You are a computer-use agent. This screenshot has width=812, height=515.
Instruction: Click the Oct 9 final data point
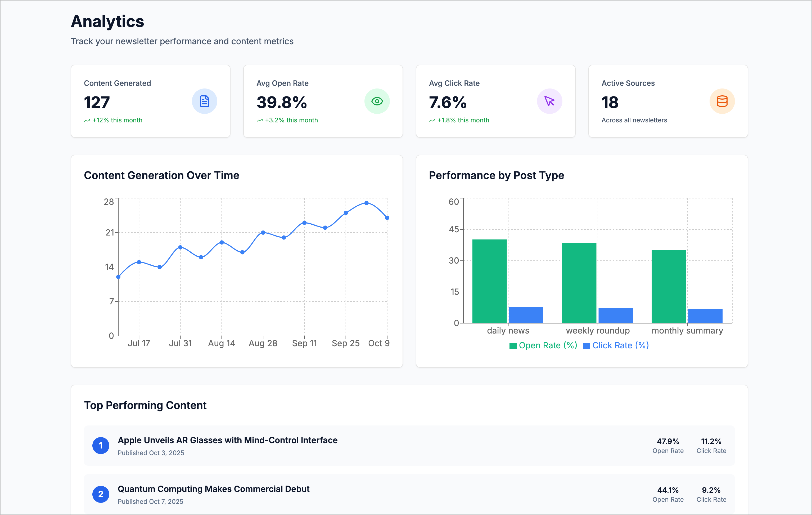pyautogui.click(x=387, y=218)
